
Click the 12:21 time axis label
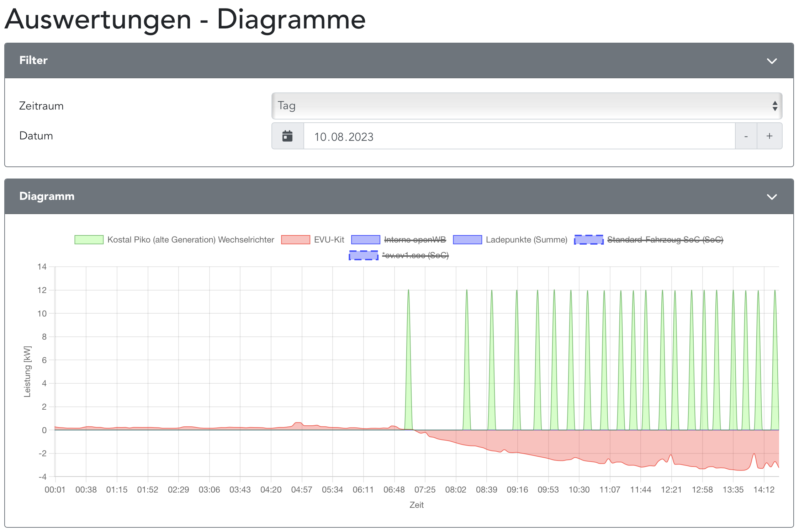[671, 490]
